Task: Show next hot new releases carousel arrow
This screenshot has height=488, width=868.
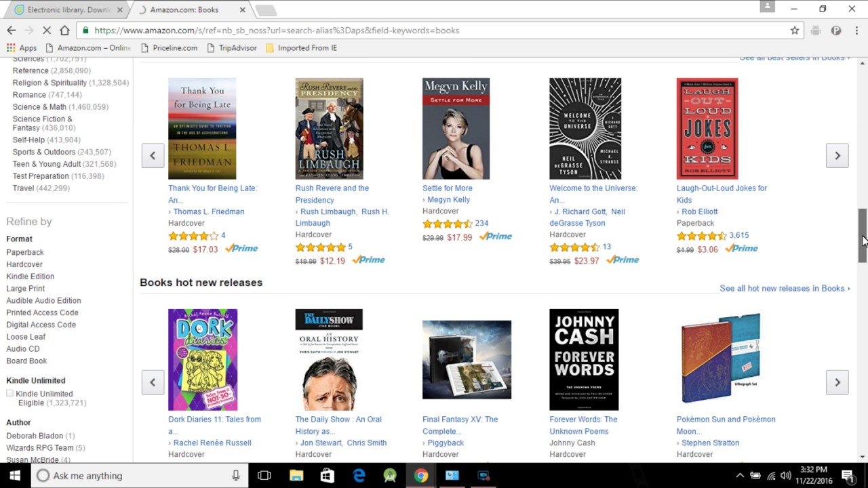Action: pos(837,382)
